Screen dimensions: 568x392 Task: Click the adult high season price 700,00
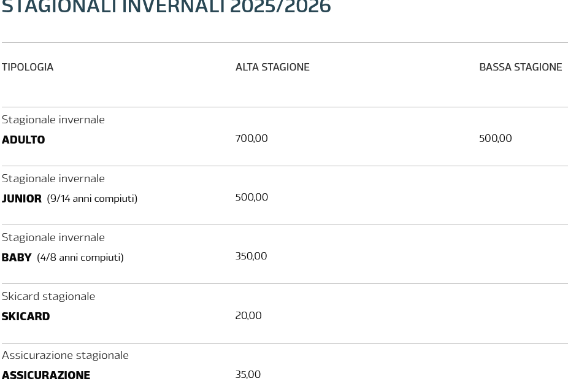click(x=251, y=139)
